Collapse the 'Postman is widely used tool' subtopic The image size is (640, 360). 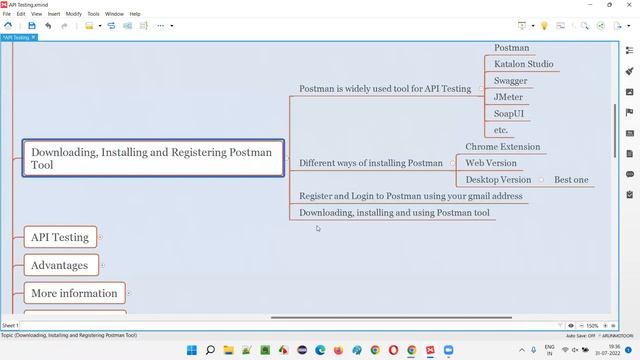point(481,89)
